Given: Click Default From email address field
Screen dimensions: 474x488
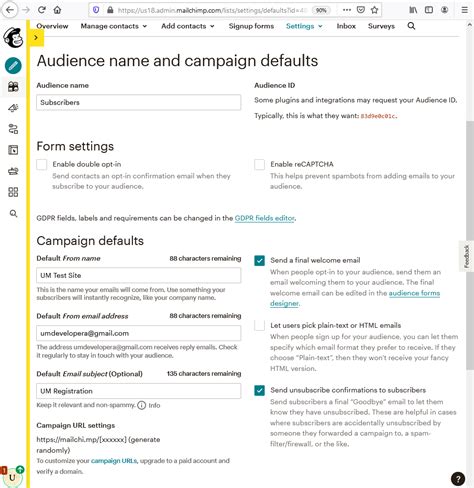Looking at the screenshot, I should point(139,333).
